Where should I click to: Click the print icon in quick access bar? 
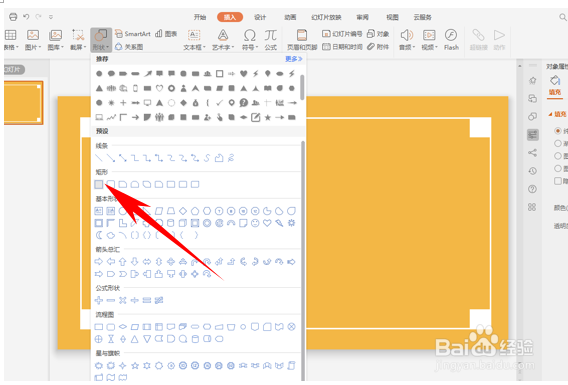13,17
